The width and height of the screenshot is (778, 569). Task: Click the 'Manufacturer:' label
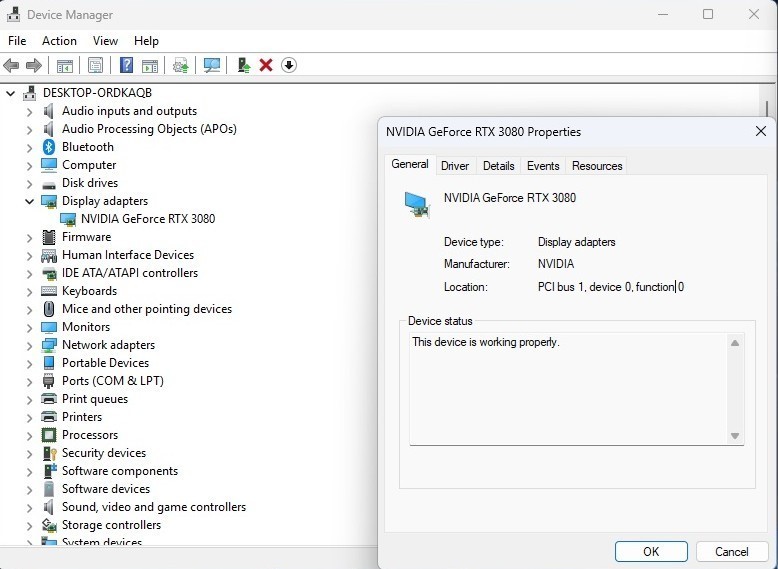tap(476, 264)
